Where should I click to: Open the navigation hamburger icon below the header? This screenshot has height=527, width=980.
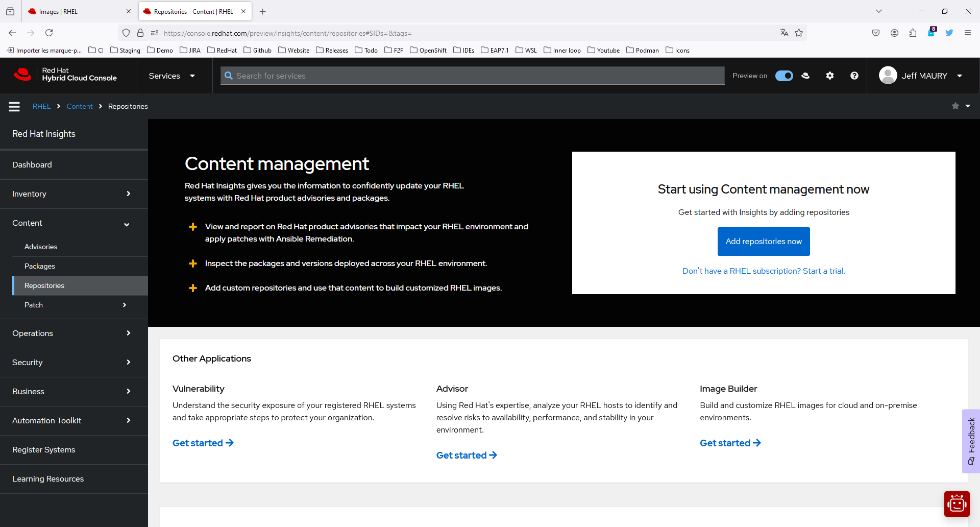tap(14, 106)
